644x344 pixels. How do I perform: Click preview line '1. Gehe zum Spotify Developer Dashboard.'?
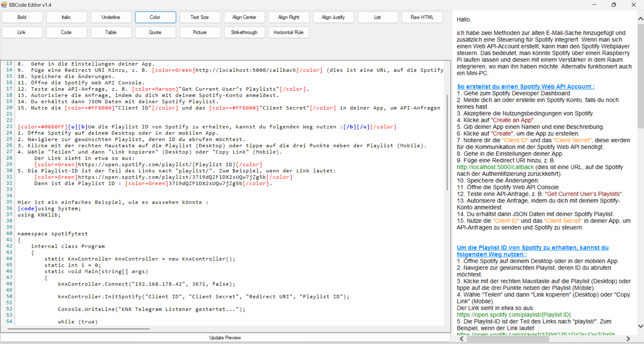coord(514,93)
